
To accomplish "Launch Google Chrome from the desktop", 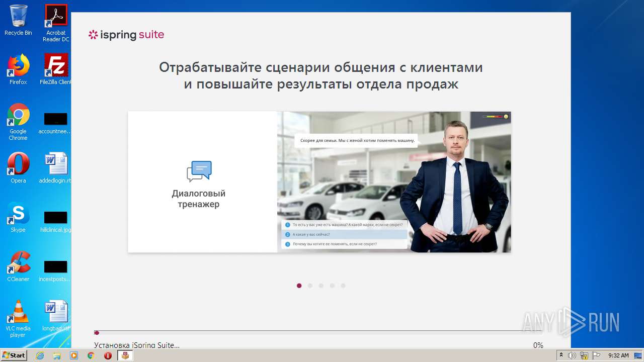I will tap(18, 122).
